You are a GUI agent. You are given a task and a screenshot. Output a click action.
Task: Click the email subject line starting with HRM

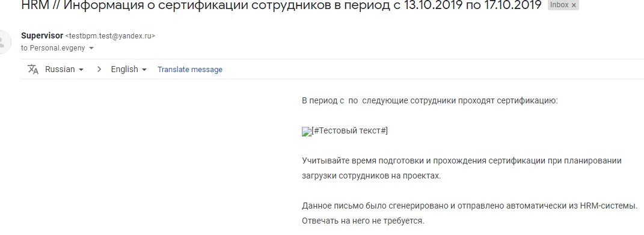[x=281, y=6]
